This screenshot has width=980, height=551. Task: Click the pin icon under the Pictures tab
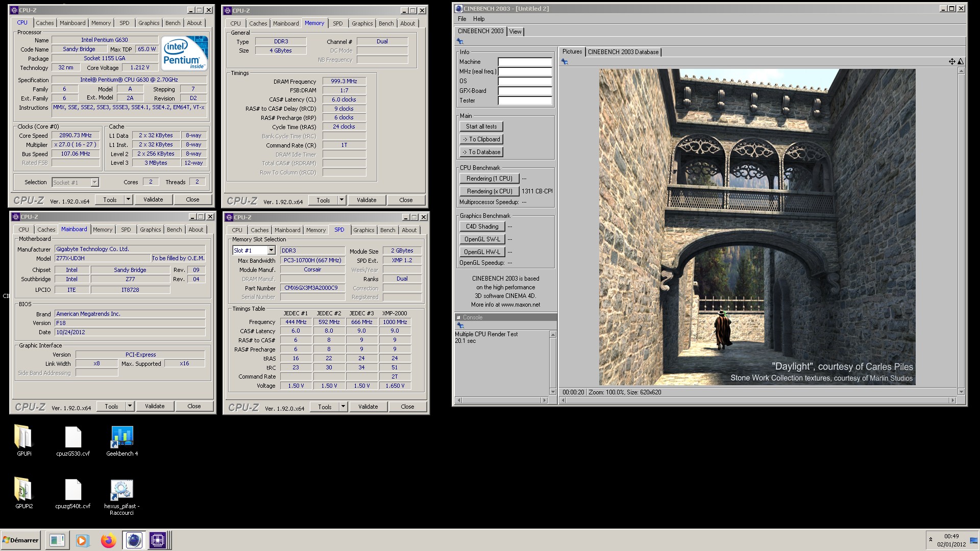tap(565, 62)
